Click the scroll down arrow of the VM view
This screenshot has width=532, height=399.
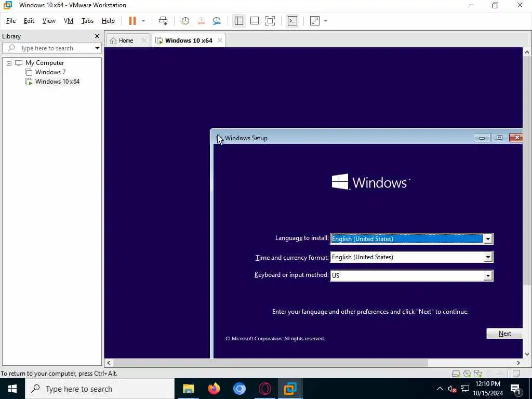[527, 354]
